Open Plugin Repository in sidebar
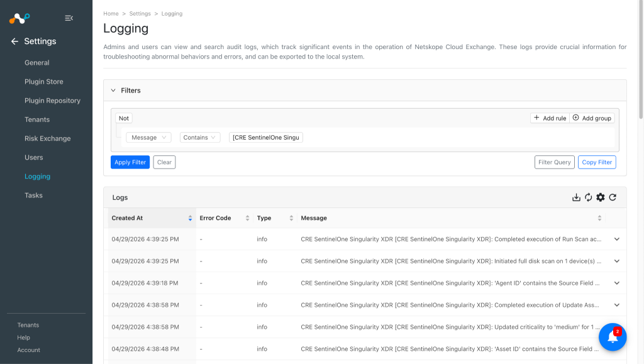This screenshot has width=644, height=364. coord(53,101)
